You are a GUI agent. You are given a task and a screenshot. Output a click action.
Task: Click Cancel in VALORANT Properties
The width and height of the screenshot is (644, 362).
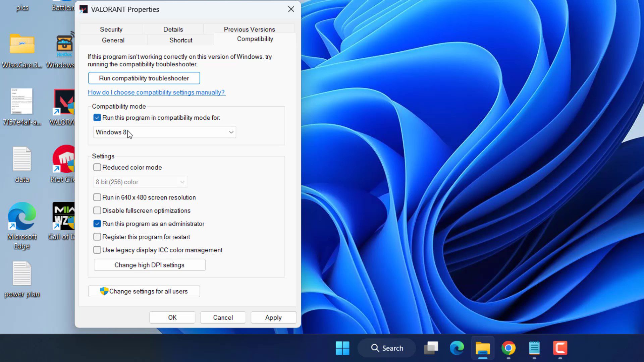point(223,317)
